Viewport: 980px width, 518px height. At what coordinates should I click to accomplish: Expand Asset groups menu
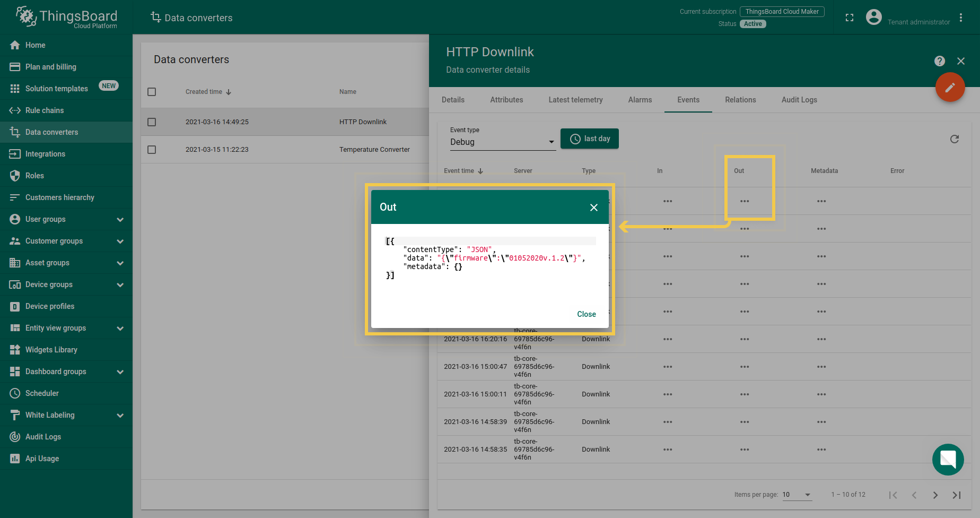point(66,263)
